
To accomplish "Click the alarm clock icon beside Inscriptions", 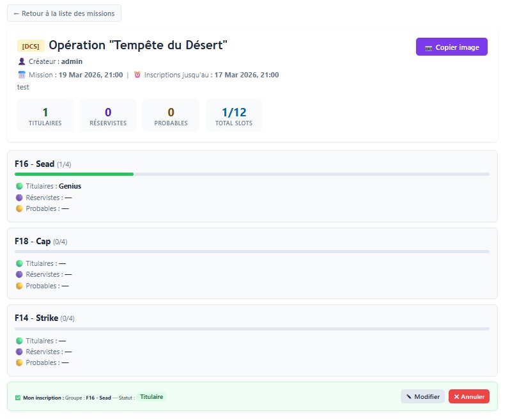I will tap(137, 75).
